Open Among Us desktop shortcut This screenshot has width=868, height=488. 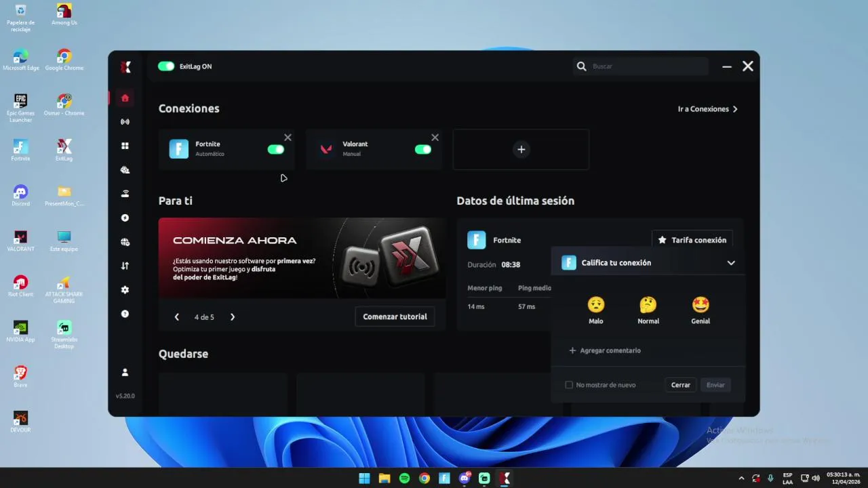click(64, 15)
